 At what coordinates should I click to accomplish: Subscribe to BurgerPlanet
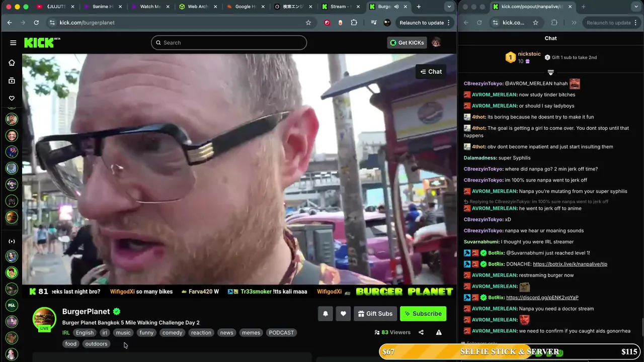coord(423,314)
